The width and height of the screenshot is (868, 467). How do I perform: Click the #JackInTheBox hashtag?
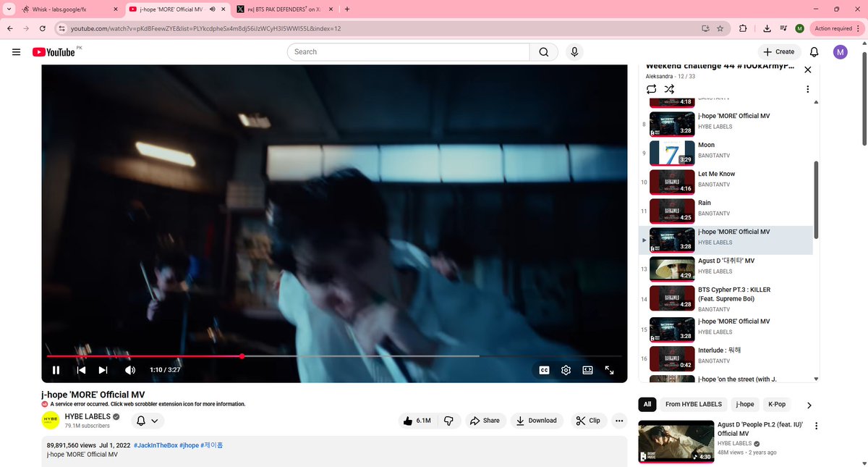(x=155, y=445)
